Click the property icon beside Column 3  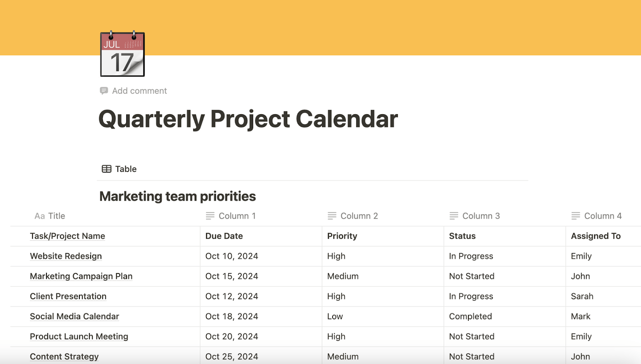[453, 215]
